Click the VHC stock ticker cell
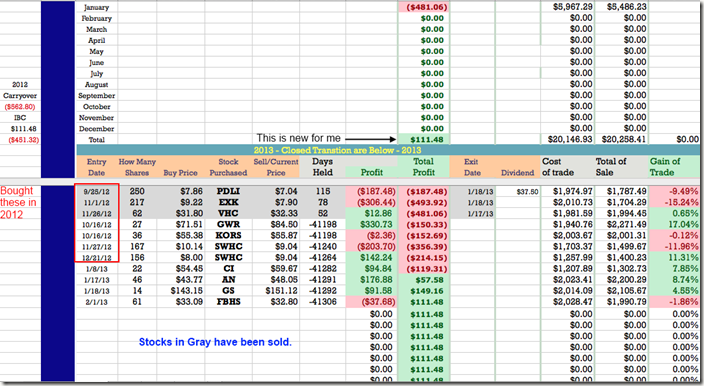The image size is (704, 386). [x=228, y=213]
